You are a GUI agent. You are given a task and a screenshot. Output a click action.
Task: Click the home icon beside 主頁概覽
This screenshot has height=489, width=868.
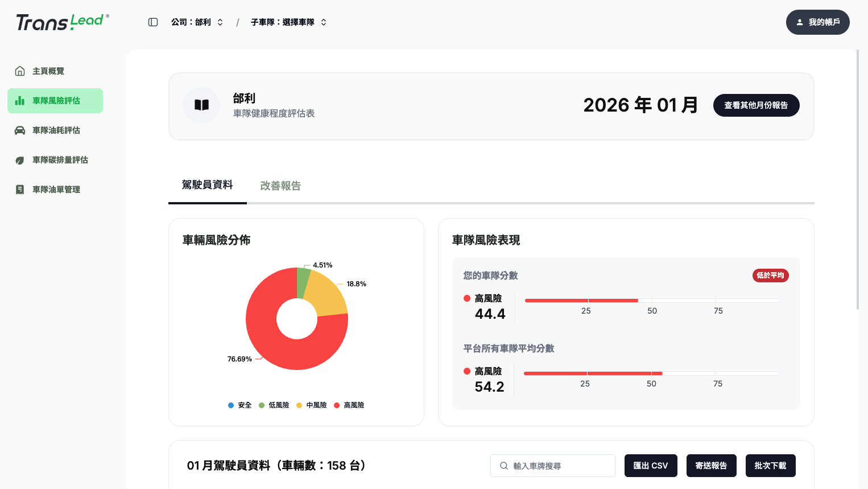[20, 71]
